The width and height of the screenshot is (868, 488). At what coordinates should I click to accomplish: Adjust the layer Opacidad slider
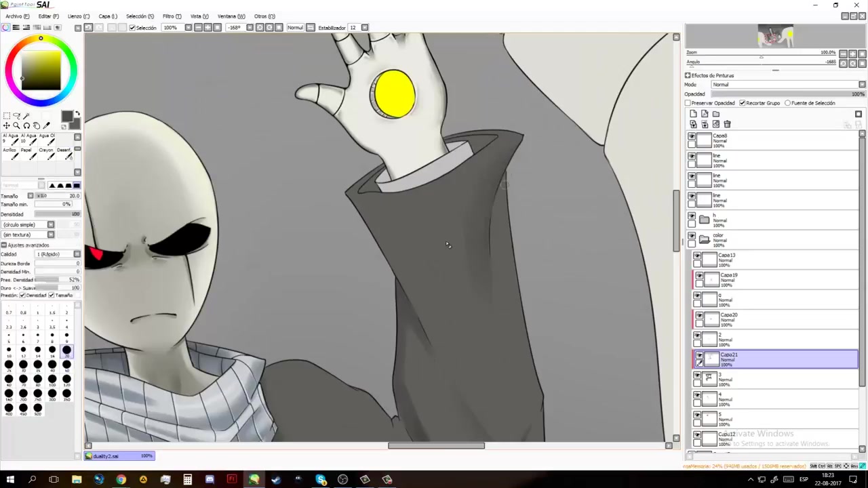[789, 94]
